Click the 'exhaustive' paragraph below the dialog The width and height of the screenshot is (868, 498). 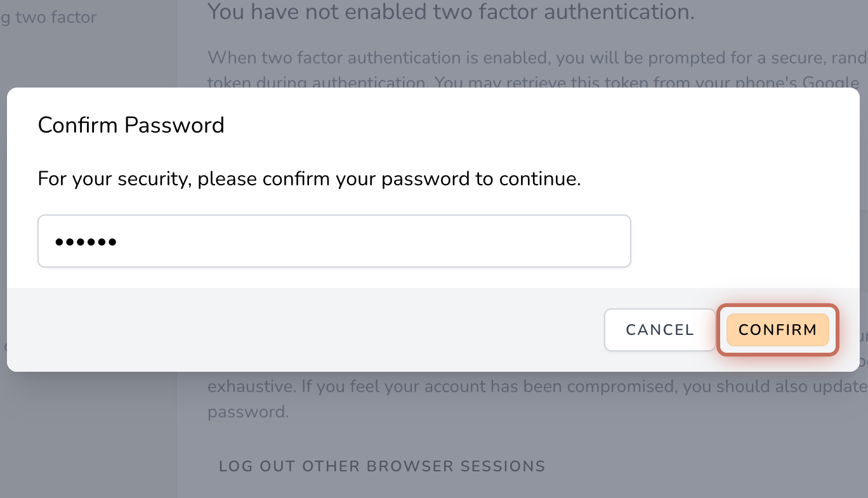click(444, 386)
